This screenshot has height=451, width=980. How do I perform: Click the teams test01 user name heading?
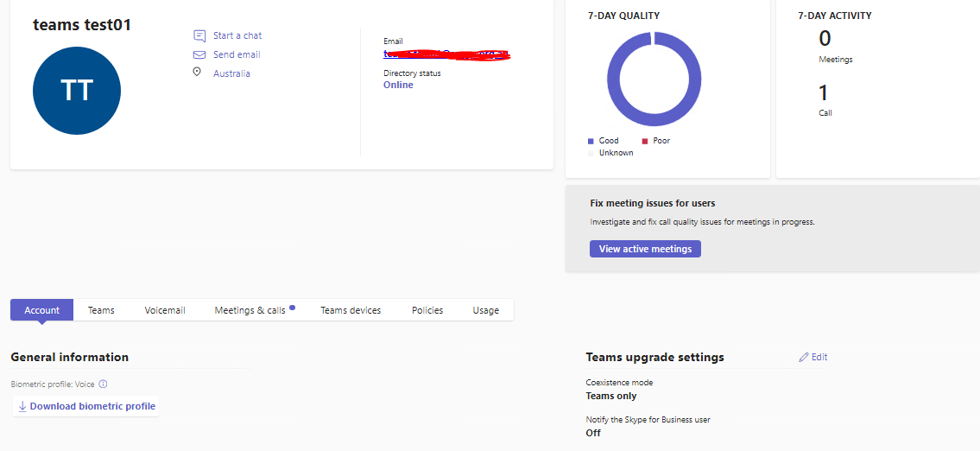click(82, 25)
